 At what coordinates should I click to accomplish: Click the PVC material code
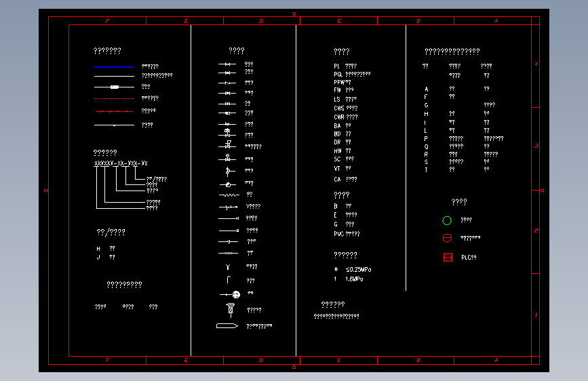point(338,234)
